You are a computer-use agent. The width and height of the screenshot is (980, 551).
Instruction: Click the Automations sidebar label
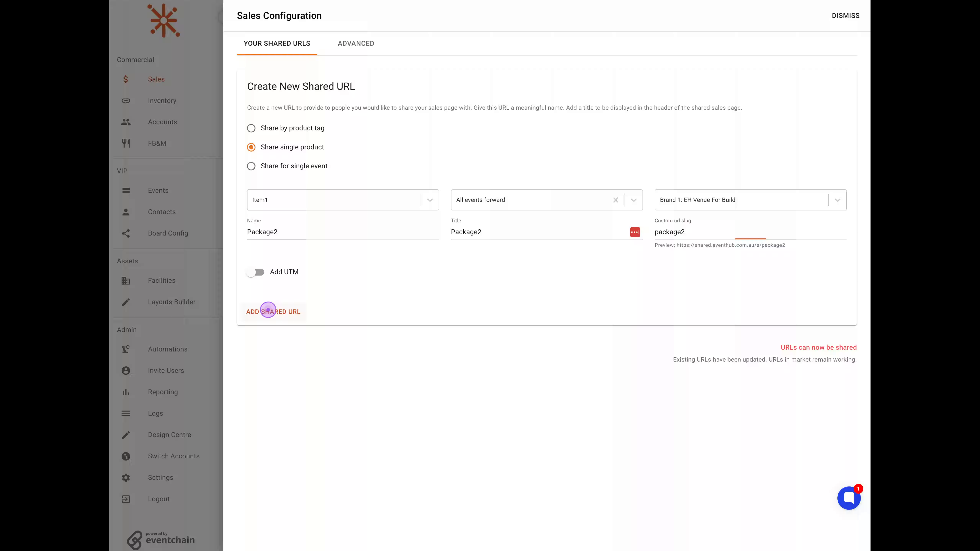(x=168, y=349)
